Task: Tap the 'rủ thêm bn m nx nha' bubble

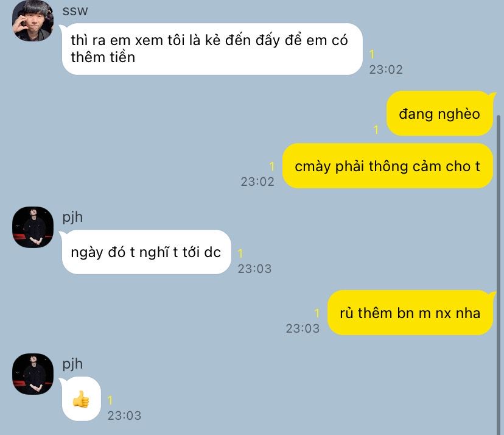Action: pos(410,313)
